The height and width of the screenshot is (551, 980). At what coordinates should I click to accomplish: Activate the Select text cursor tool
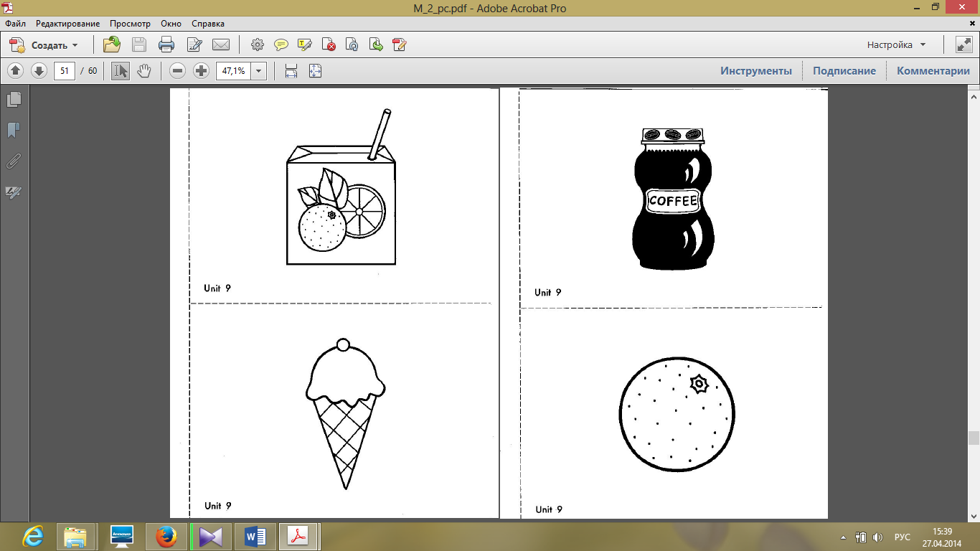tap(121, 71)
